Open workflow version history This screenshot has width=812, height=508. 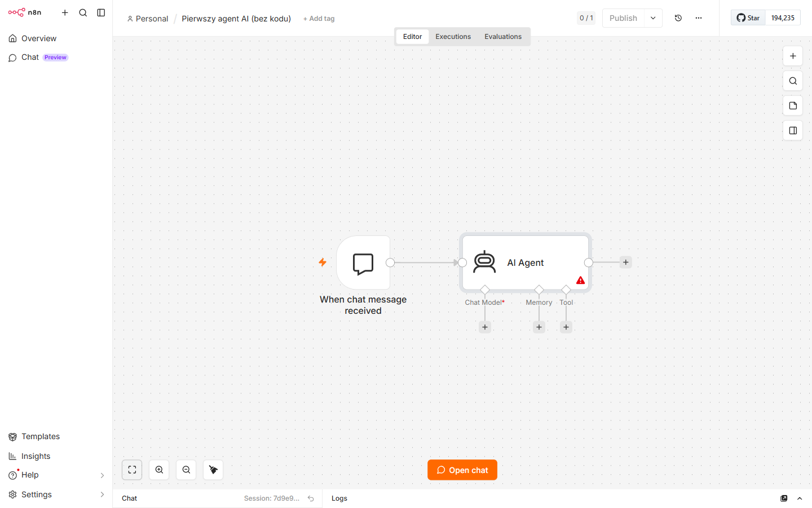678,18
